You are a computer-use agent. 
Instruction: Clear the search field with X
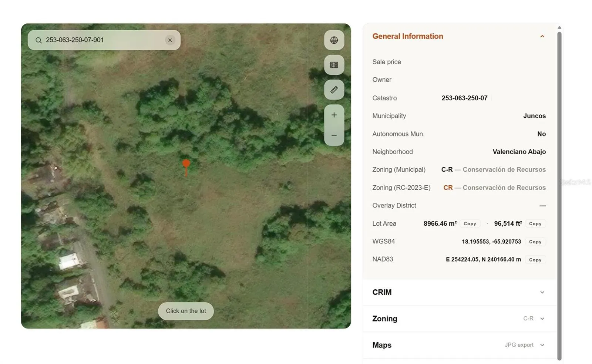coord(170,40)
